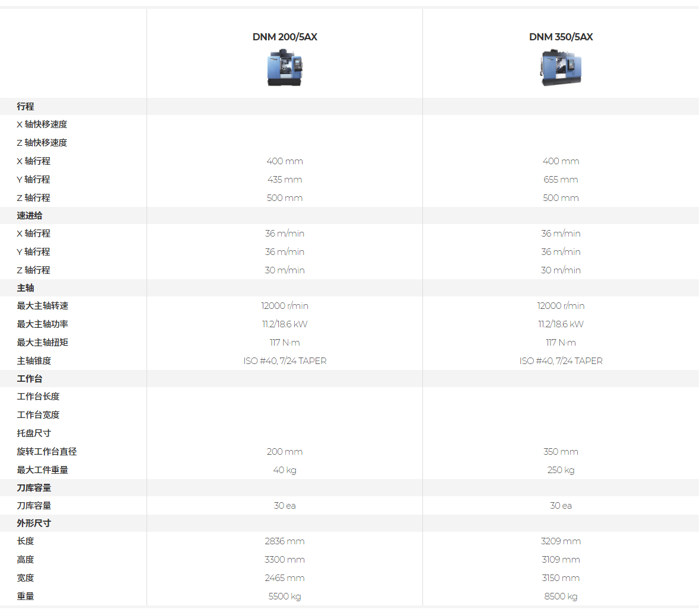
Task: Click ISO #40 taper in DNM 200/5AX column
Action: (285, 361)
